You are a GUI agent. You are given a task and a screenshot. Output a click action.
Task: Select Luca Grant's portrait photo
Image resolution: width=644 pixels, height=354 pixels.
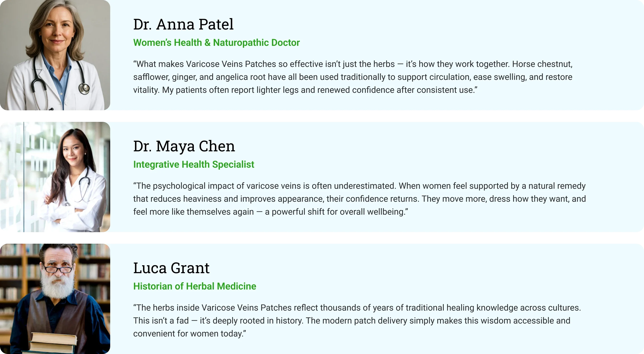tap(55, 298)
